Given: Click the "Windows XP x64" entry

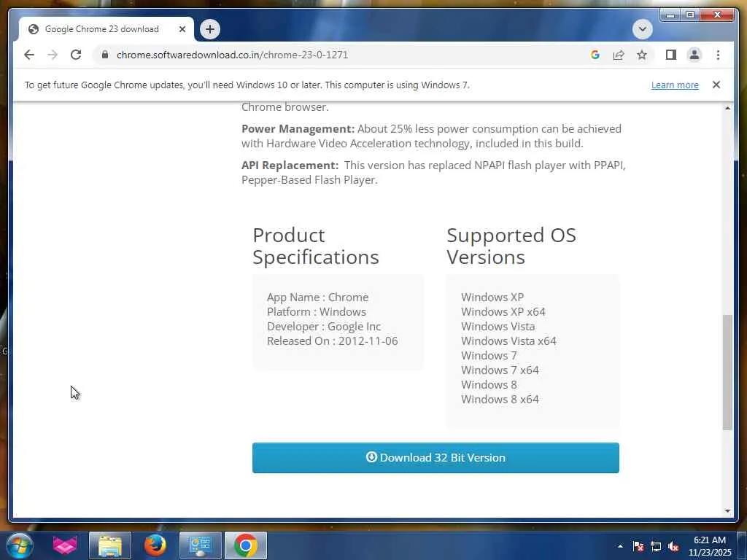Looking at the screenshot, I should 503,312.
